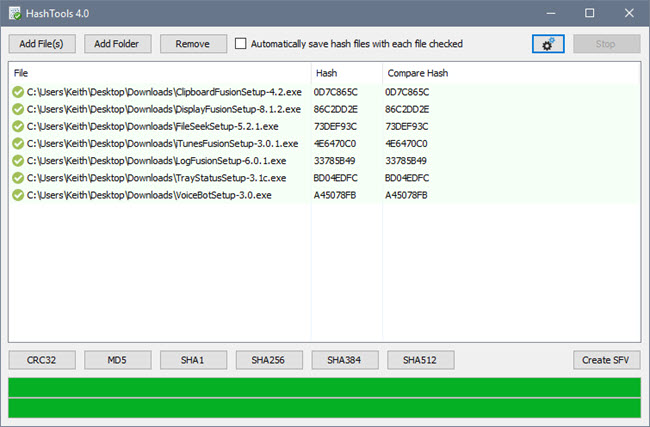Click green check icon for ClipboardFusionSetup-4.2.exe

[x=18, y=92]
